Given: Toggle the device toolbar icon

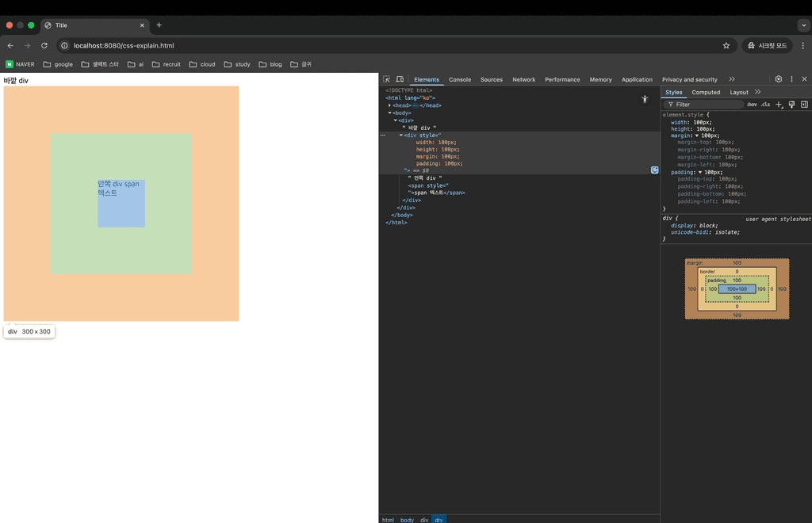Looking at the screenshot, I should tap(400, 79).
